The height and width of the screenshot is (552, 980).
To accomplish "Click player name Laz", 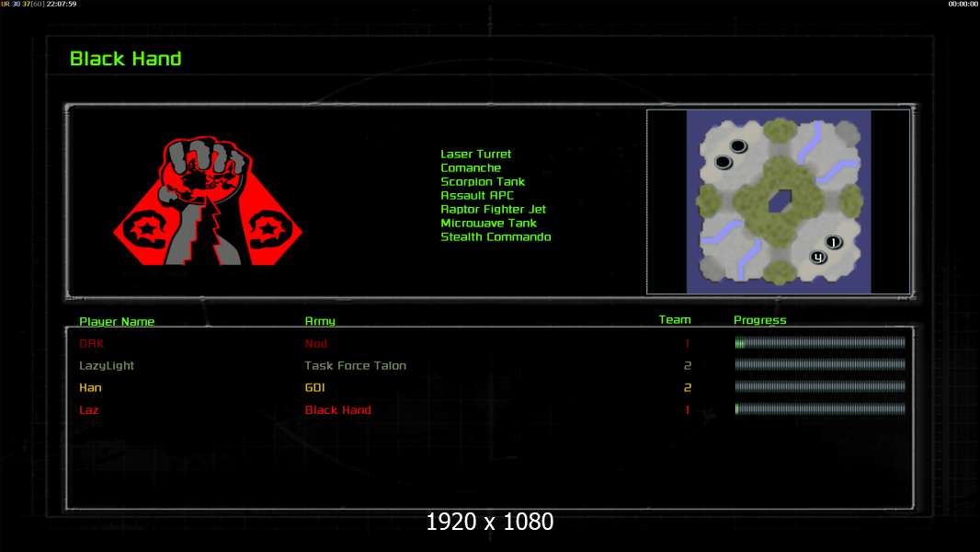I will tap(89, 410).
